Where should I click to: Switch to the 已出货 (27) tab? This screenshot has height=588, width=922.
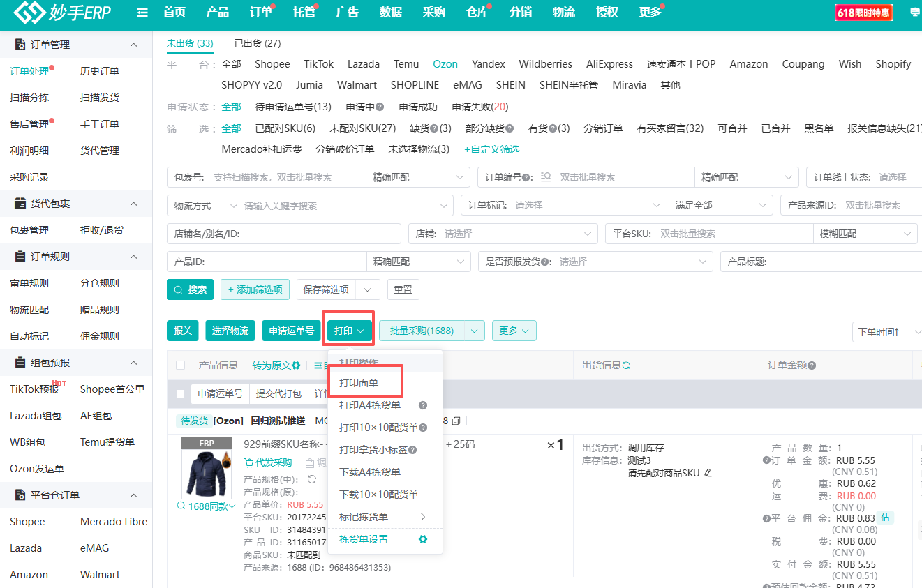coord(258,43)
